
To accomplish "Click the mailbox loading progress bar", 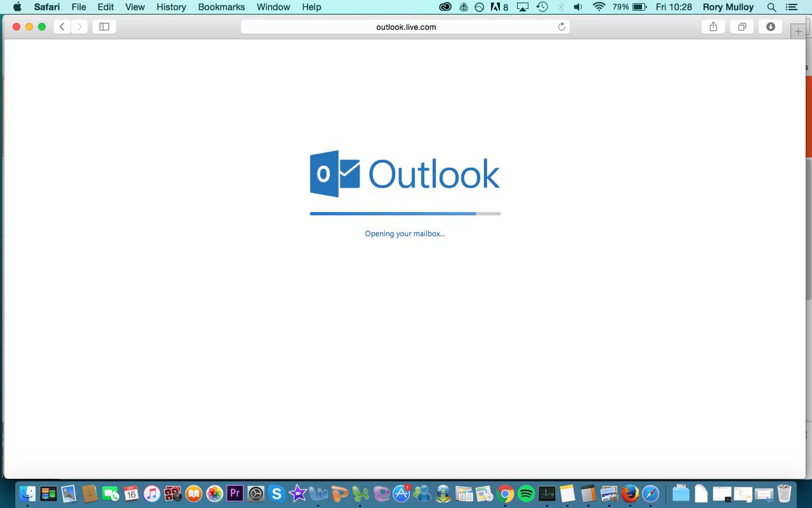I will click(x=405, y=213).
